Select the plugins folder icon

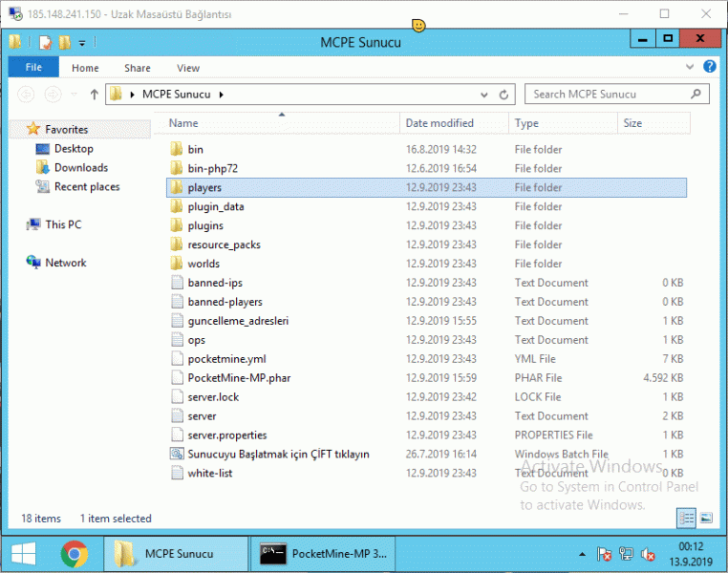point(177,225)
